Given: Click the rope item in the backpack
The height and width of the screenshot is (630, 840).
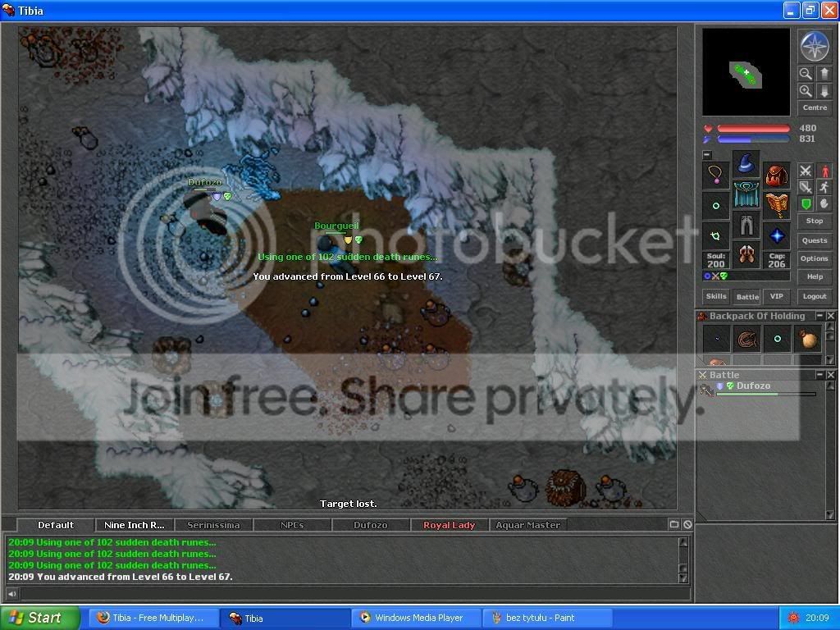Looking at the screenshot, I should [746, 339].
